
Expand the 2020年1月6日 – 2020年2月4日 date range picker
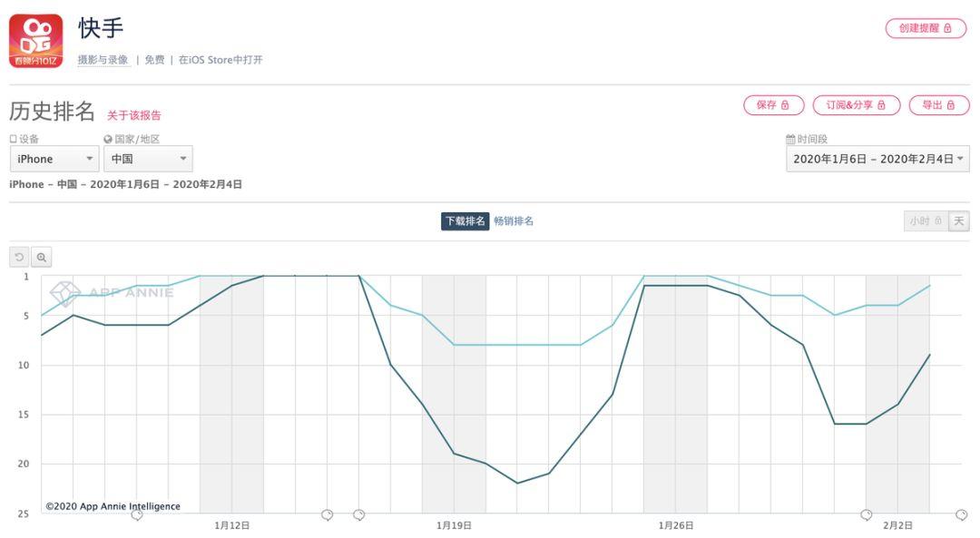(877, 159)
